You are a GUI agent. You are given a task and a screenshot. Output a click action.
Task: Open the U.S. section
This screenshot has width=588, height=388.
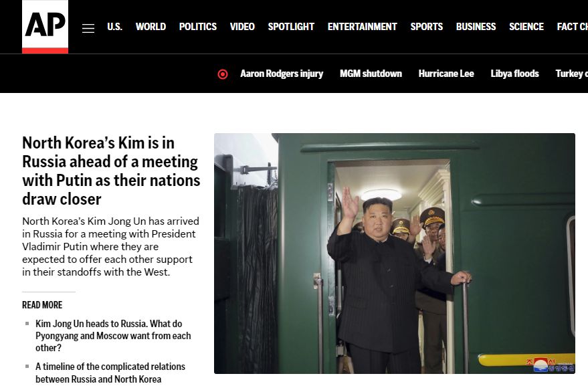(x=115, y=27)
